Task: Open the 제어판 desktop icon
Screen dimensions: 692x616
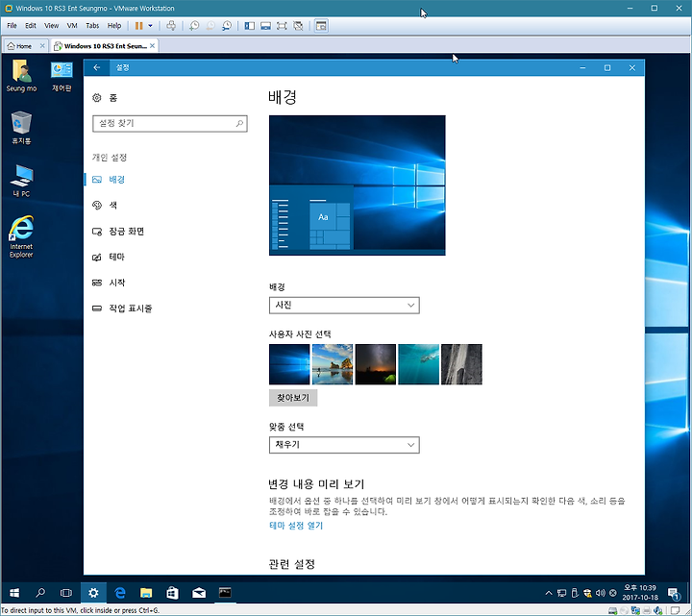Action: 62,76
